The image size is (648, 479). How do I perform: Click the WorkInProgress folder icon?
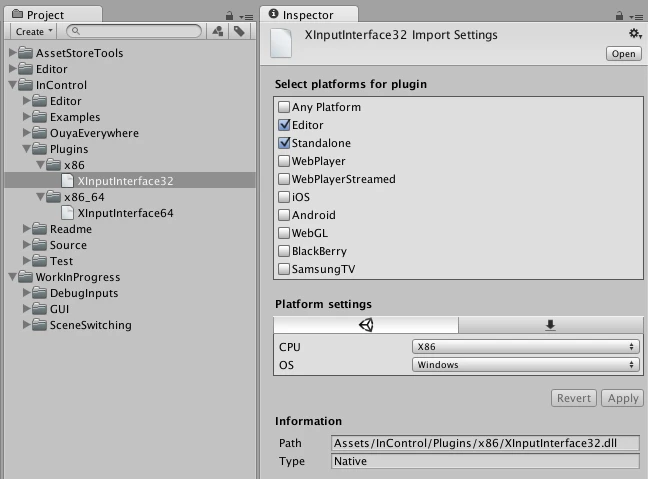26,276
